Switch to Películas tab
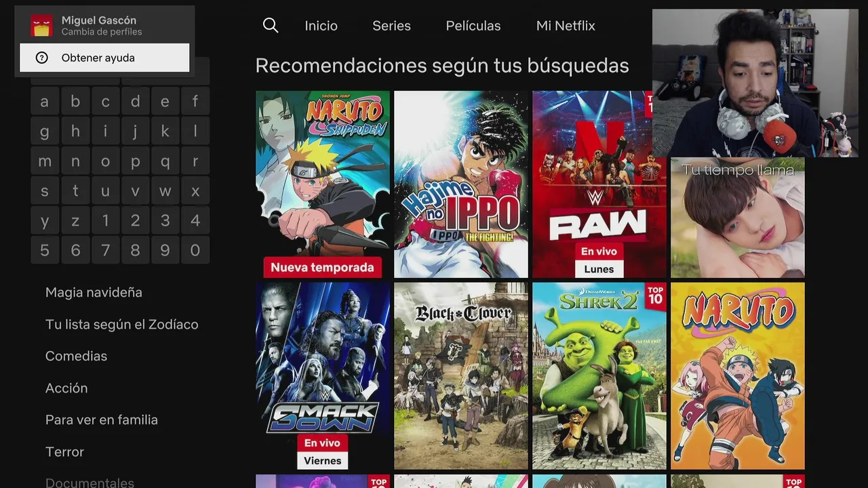Image resolution: width=868 pixels, height=488 pixels. pyautogui.click(x=473, y=26)
